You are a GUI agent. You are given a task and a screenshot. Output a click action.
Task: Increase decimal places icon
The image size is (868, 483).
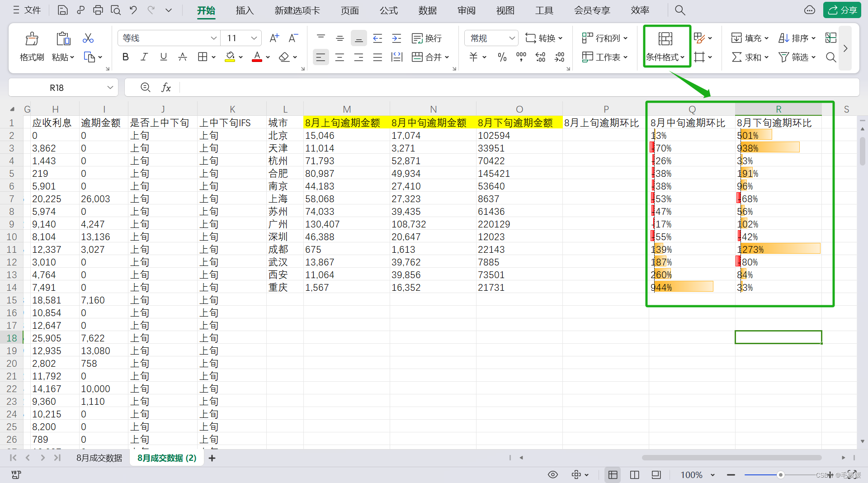tap(540, 57)
